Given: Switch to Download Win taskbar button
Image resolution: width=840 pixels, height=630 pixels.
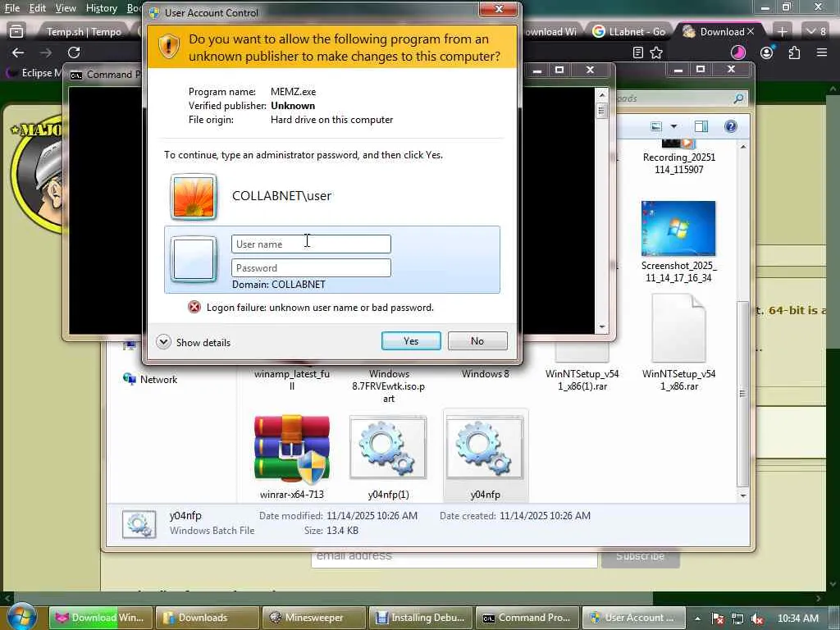Looking at the screenshot, I should point(101,618).
